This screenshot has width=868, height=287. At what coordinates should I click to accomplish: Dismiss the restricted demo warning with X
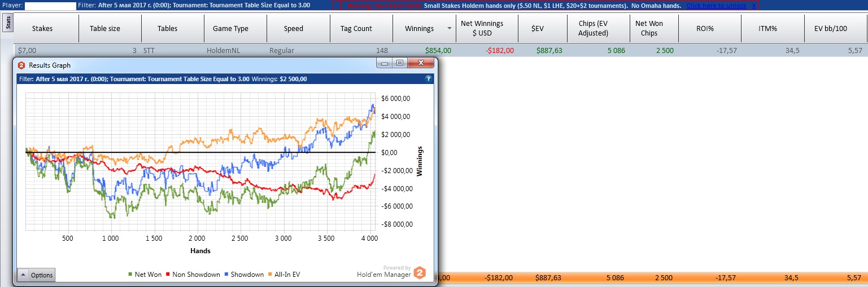click(754, 6)
